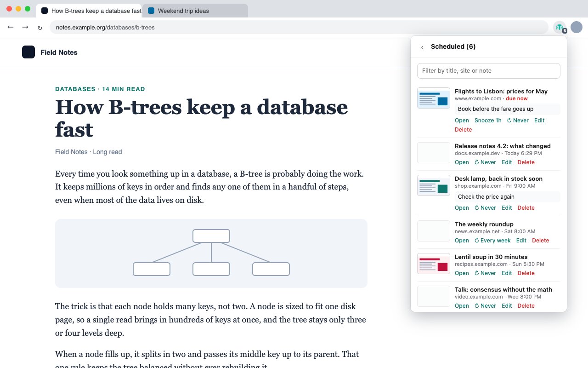Delete the Release notes 4.2 entry

pos(526,162)
